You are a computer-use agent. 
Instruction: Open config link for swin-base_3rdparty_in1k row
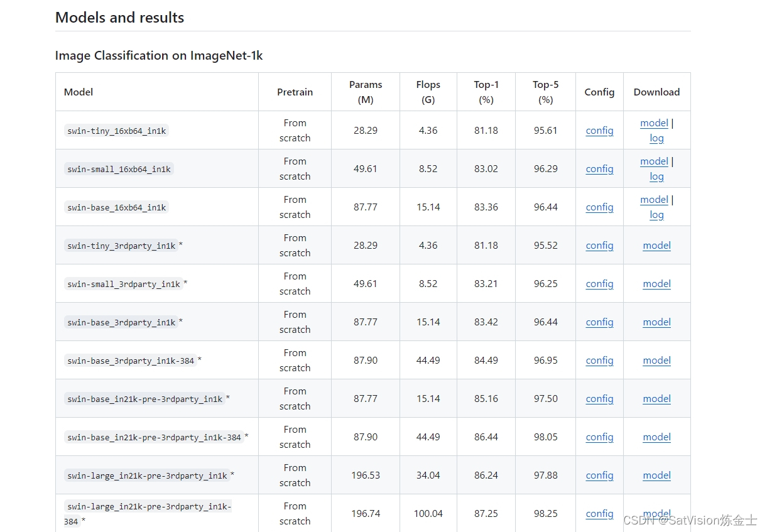click(599, 322)
